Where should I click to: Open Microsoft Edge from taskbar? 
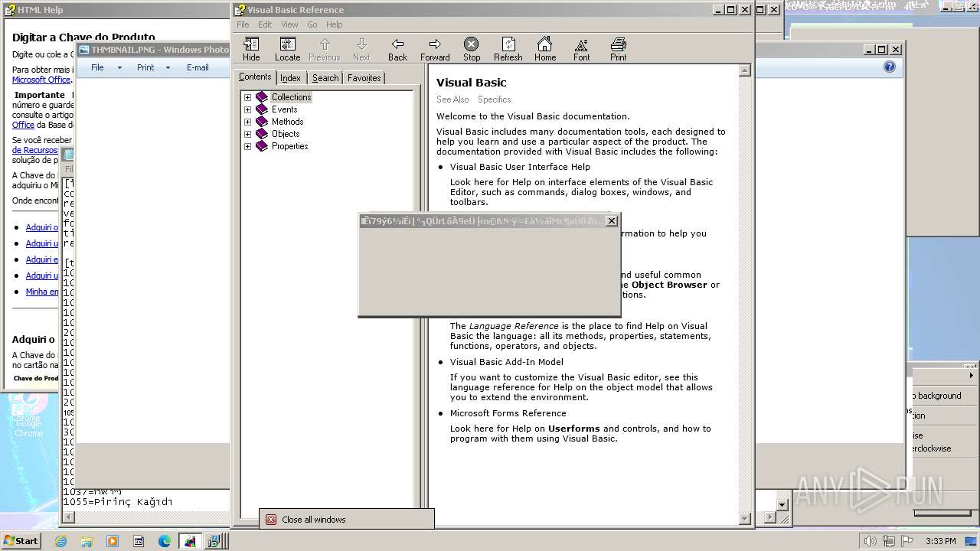coord(164,541)
